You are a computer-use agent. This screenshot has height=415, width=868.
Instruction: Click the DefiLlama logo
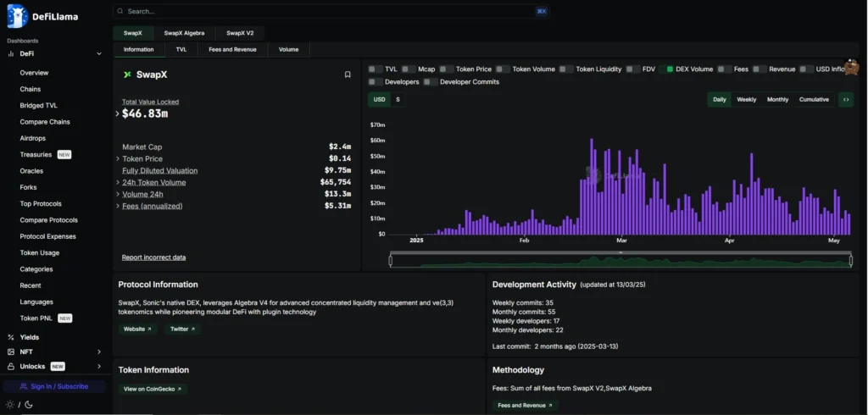(x=42, y=16)
